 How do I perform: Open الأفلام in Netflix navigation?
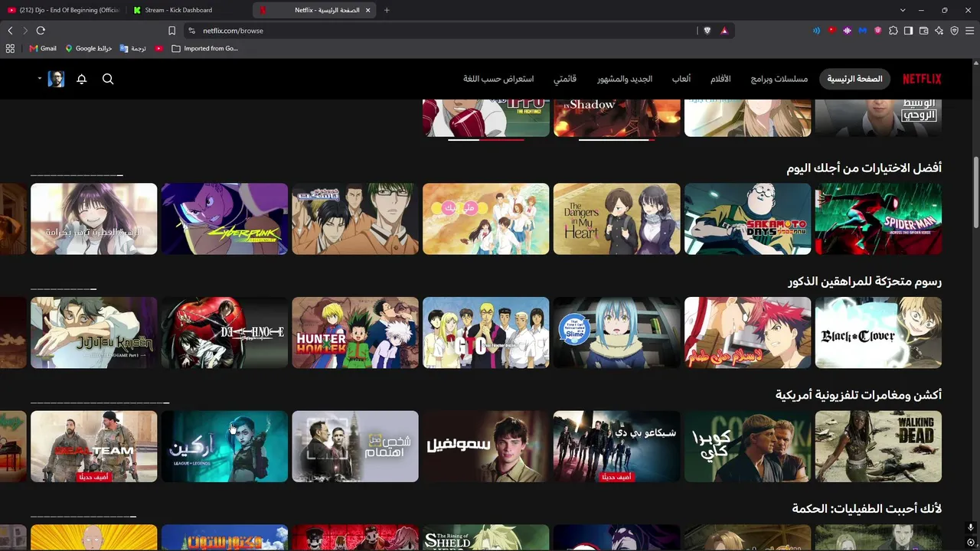[720, 79]
